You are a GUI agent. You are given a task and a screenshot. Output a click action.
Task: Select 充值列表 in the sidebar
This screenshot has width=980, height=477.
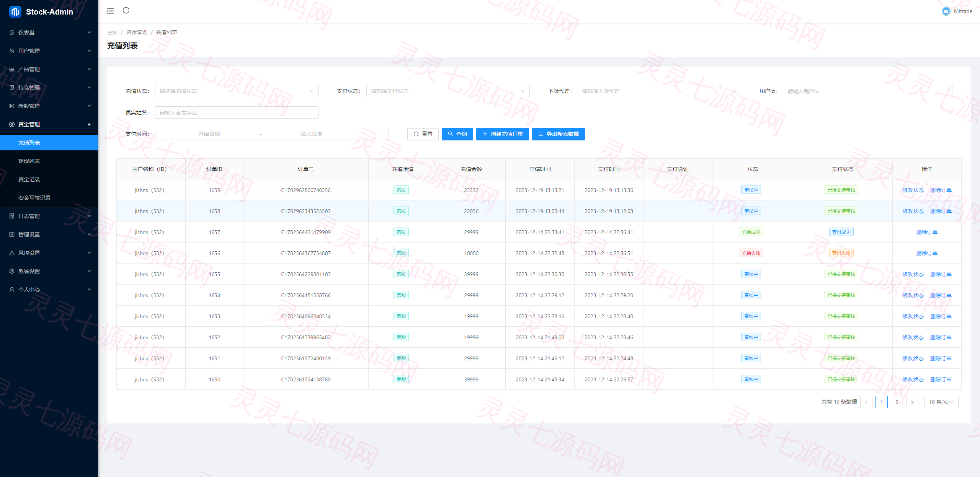(49, 143)
